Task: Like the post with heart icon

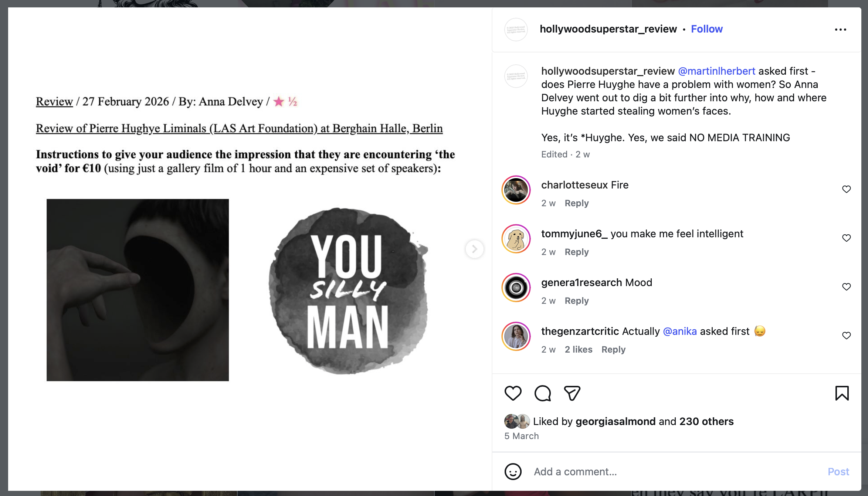Action: click(x=513, y=393)
